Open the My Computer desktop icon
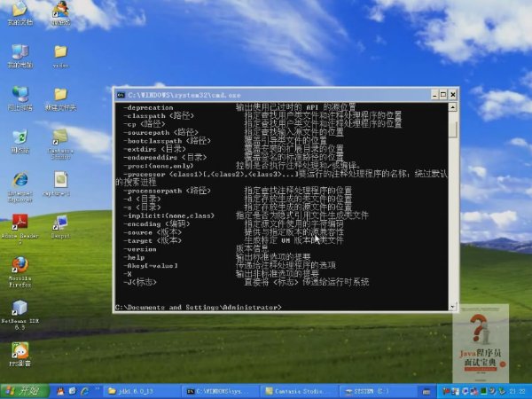532x399 pixels. tap(20, 56)
